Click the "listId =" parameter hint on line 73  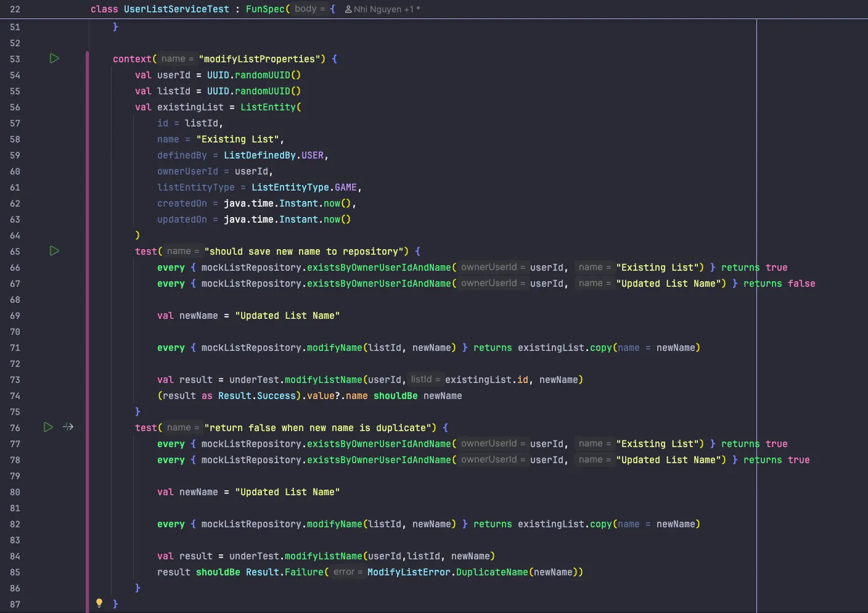click(425, 379)
